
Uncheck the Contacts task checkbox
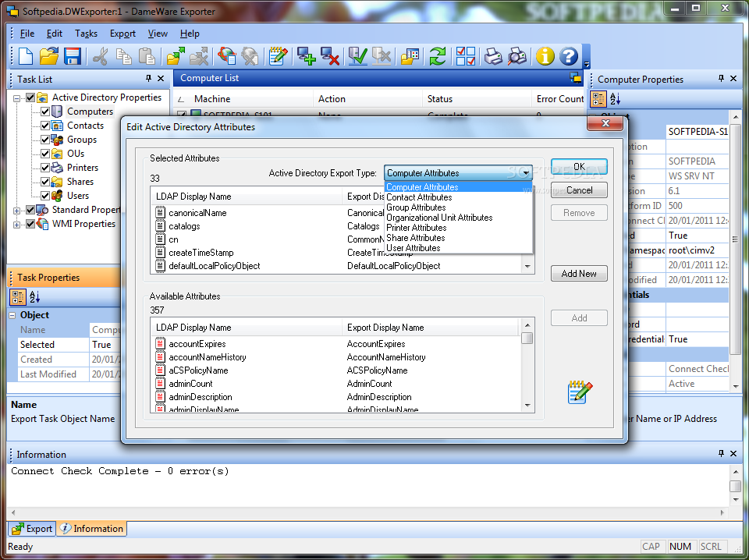[45, 126]
